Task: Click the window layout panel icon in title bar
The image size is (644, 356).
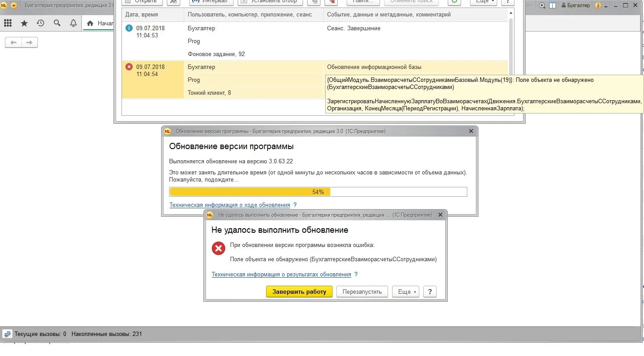Action: coord(552,5)
